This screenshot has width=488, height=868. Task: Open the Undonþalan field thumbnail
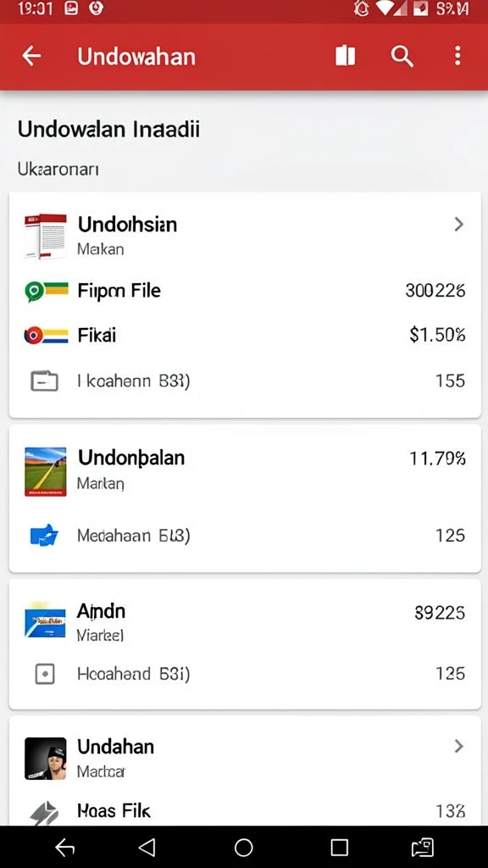pyautogui.click(x=46, y=471)
